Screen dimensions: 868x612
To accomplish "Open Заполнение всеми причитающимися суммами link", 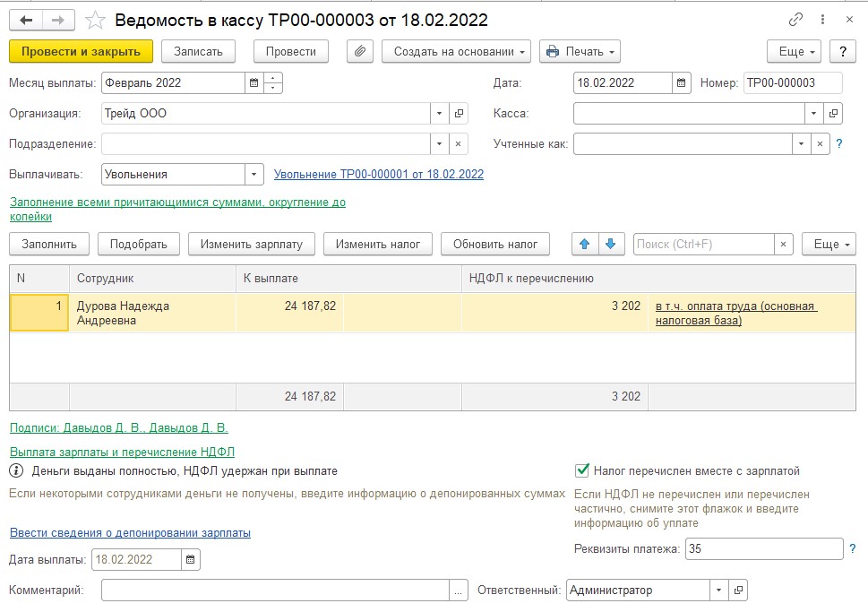I will coord(177,210).
